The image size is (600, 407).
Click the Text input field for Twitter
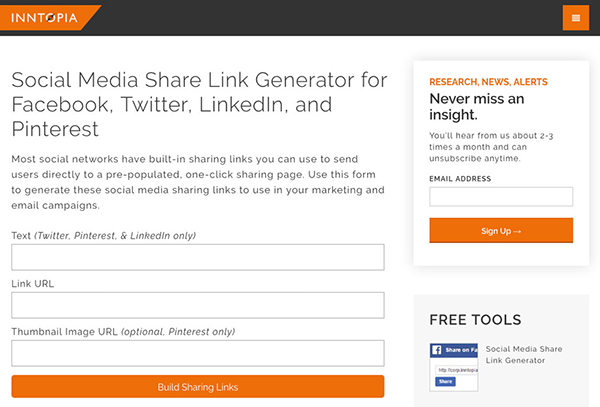198,257
